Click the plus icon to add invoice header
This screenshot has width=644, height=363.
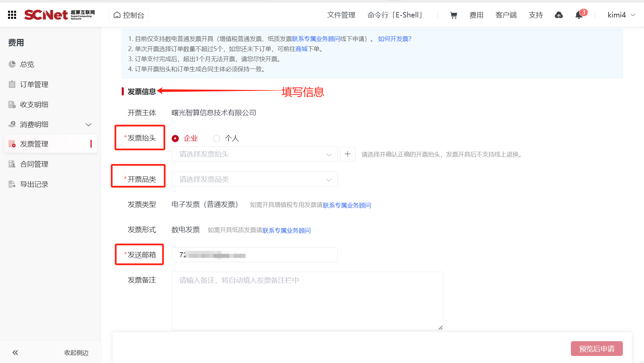click(347, 154)
